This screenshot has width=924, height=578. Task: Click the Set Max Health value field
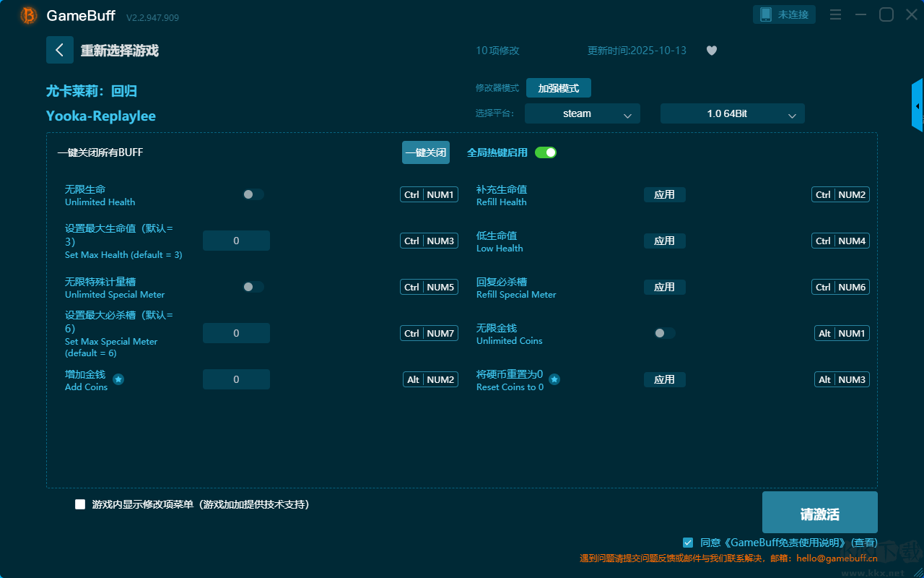[236, 241]
